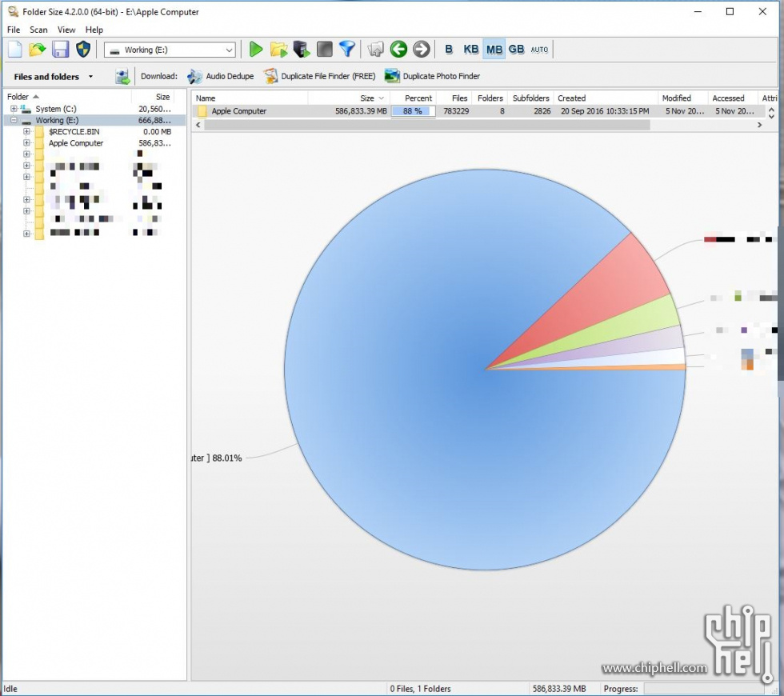Open the blue funnel filter icon
Screen dimensions: 784x696
click(x=347, y=50)
